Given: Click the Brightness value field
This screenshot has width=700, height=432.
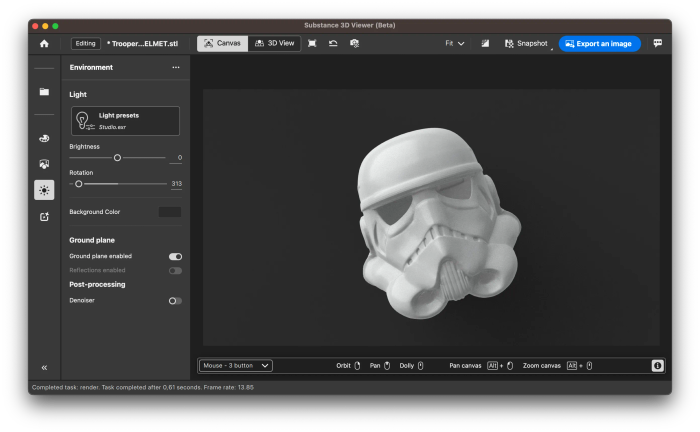Looking at the screenshot, I should click(x=176, y=158).
